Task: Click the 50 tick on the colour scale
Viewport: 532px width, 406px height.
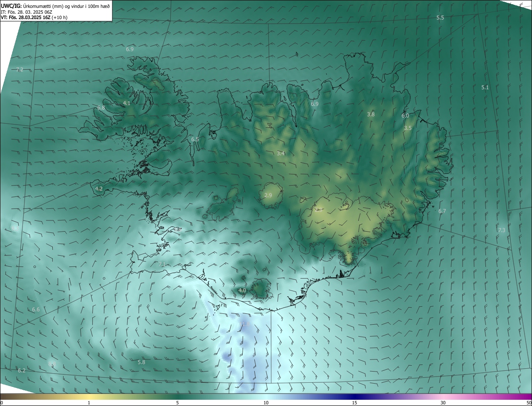Action: (529, 403)
